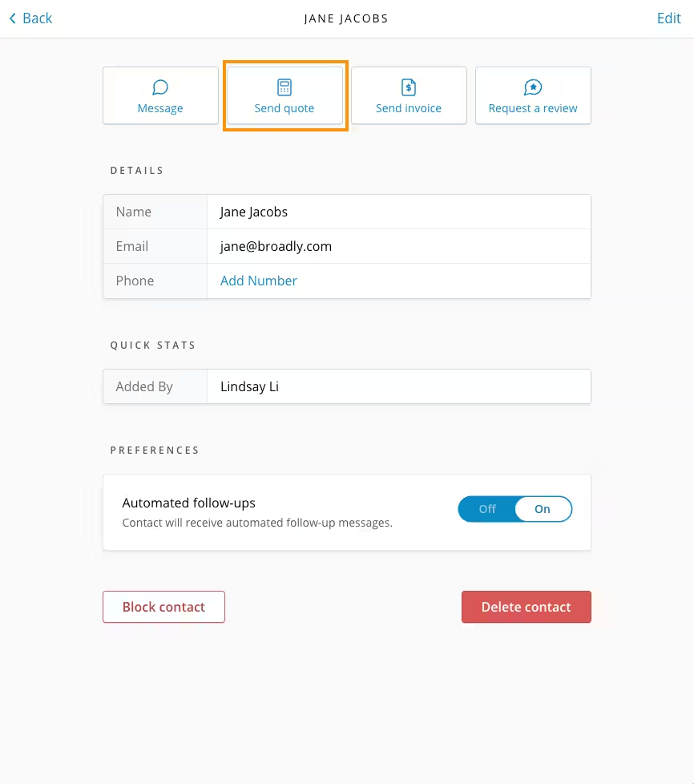This screenshot has height=784, width=694.
Task: Click the Back chevron arrow icon
Action: coord(12,18)
